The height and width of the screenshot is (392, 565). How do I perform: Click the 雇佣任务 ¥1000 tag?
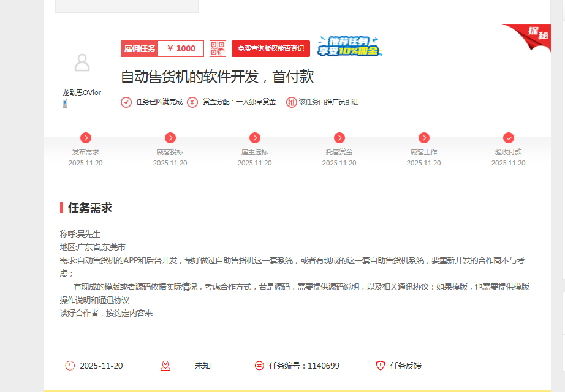(x=162, y=48)
